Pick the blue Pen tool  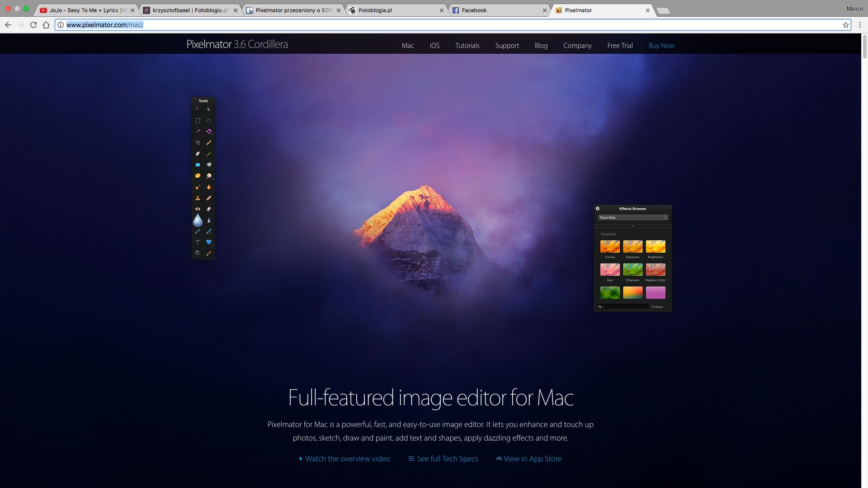198,231
